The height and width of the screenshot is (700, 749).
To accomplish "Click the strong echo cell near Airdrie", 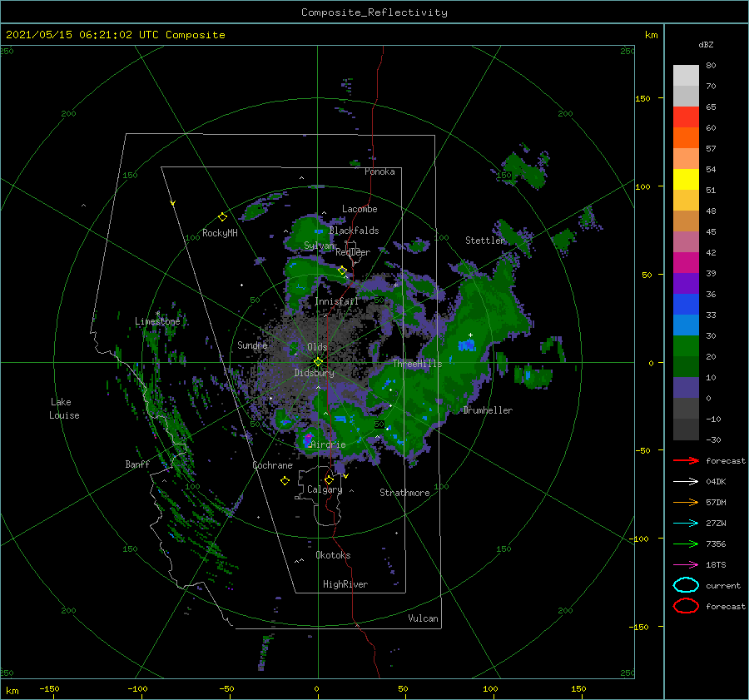I will pos(308,439).
